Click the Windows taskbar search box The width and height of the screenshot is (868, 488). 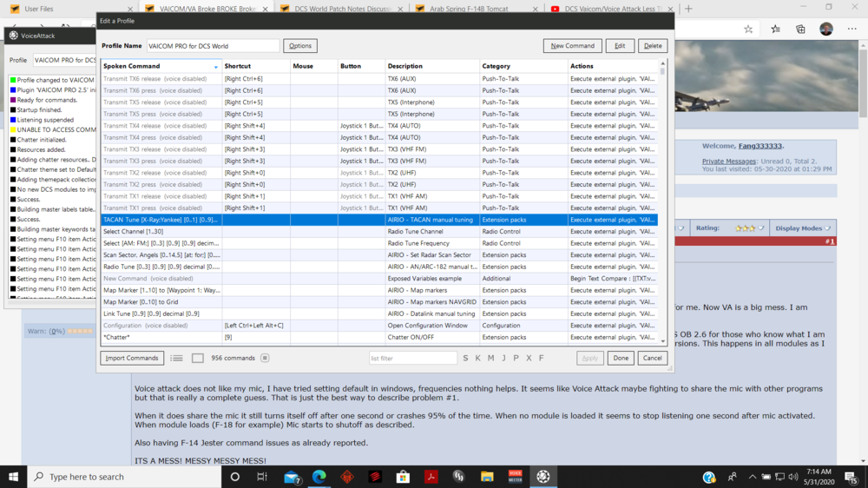124,477
